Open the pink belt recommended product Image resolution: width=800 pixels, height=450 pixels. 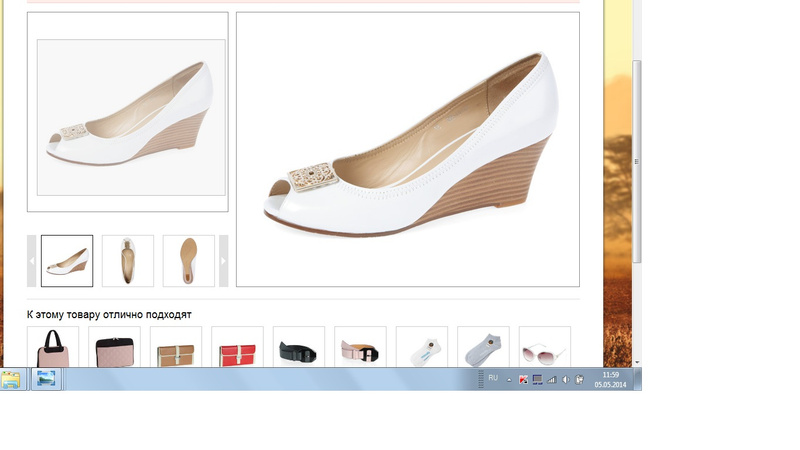[x=360, y=348]
